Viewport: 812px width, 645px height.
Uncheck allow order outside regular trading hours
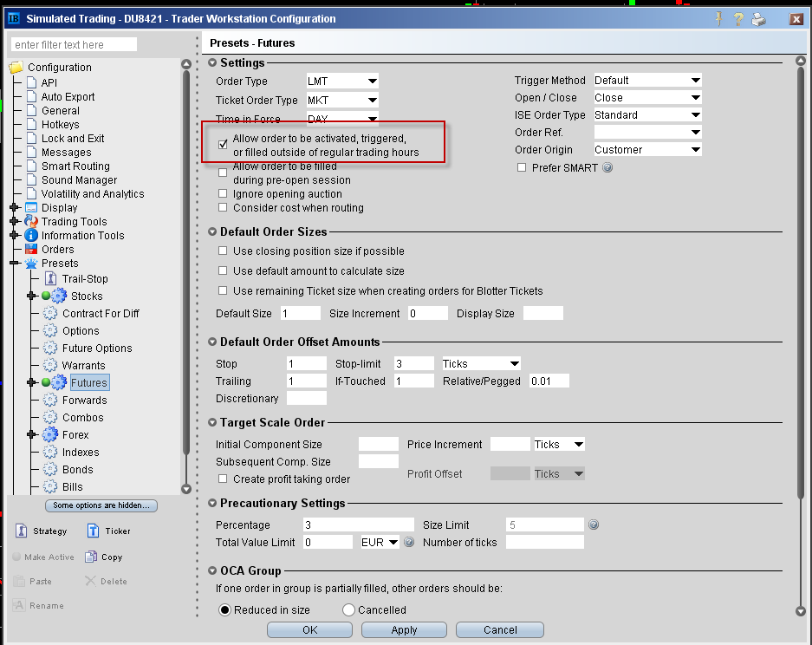tap(223, 145)
